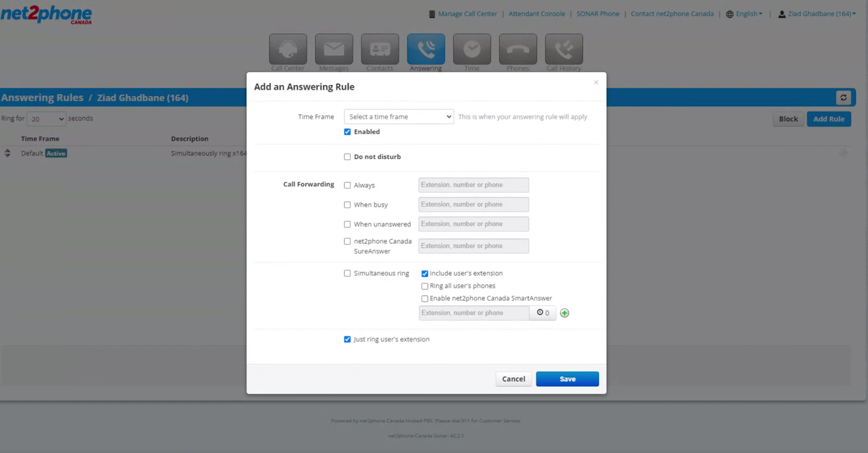Click the Save button

coord(567,379)
